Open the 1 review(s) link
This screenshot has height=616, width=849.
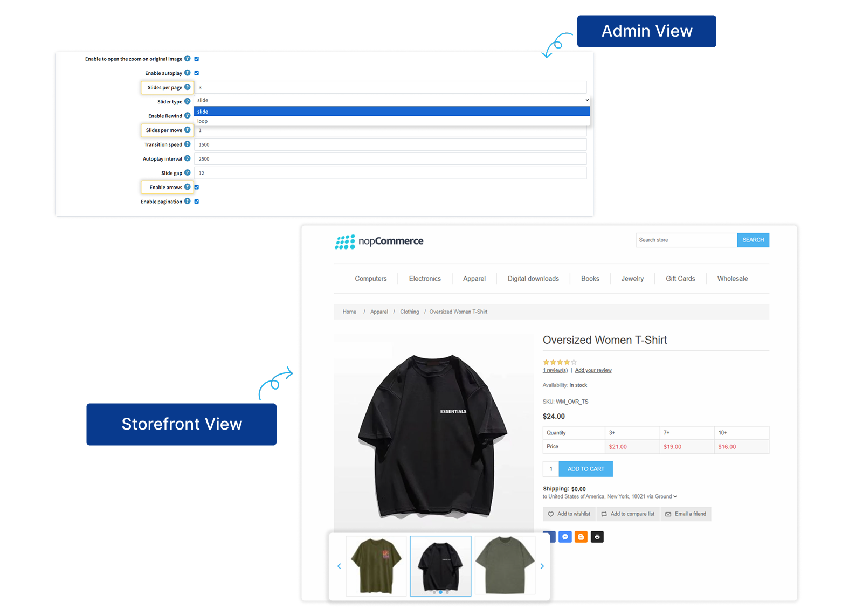[x=555, y=370]
